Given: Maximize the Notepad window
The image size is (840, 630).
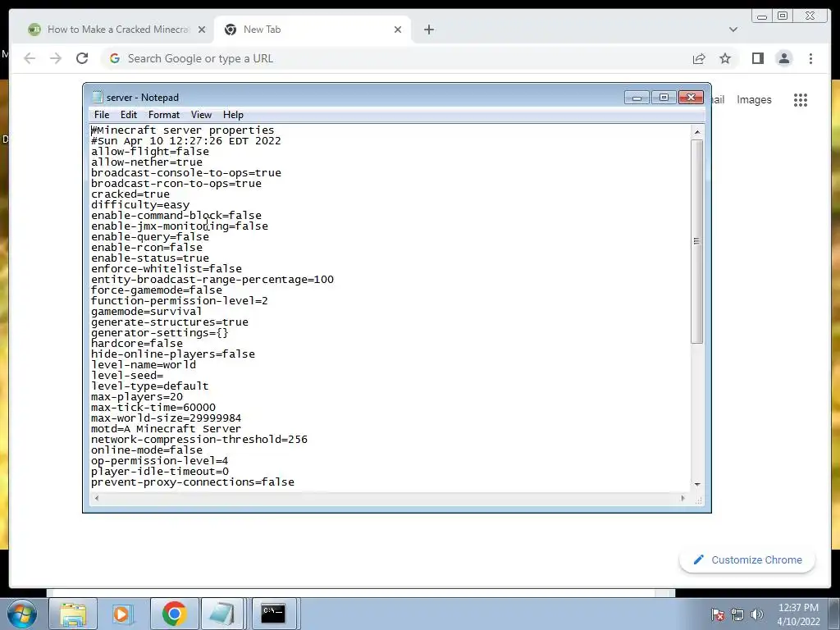Looking at the screenshot, I should pyautogui.click(x=664, y=98).
